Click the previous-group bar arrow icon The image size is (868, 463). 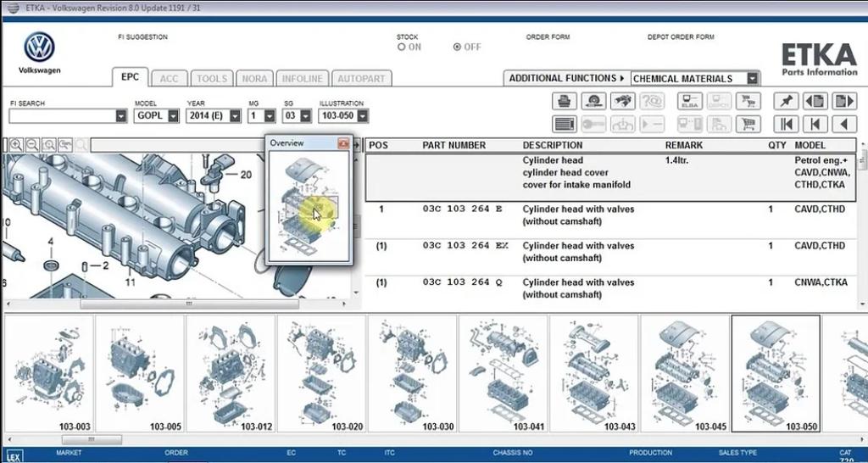(x=815, y=124)
